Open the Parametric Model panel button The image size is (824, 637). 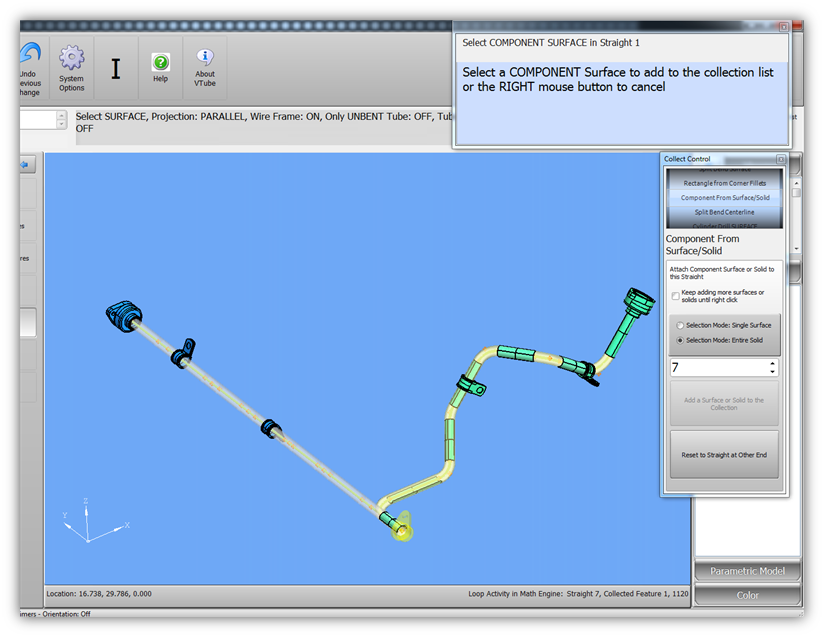click(x=747, y=571)
